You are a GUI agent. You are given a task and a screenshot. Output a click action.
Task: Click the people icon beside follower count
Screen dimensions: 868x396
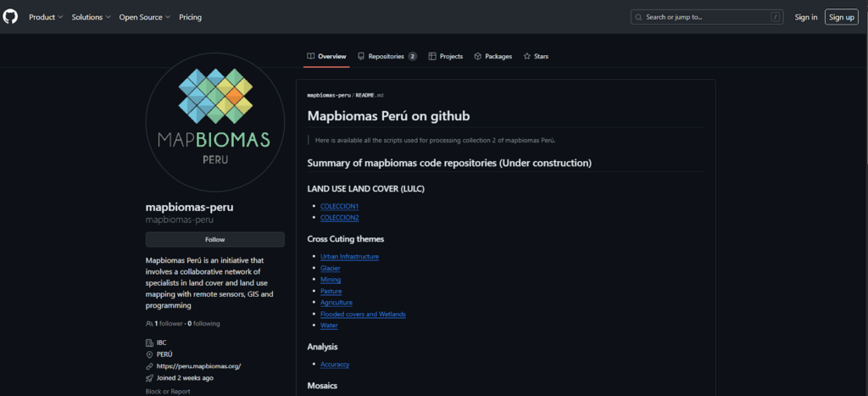point(149,323)
